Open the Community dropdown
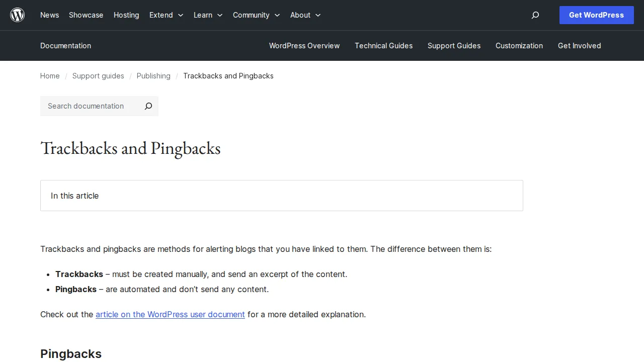 tap(256, 15)
